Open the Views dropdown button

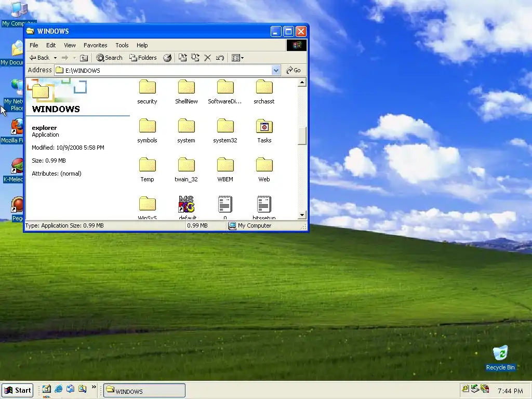pos(237,58)
